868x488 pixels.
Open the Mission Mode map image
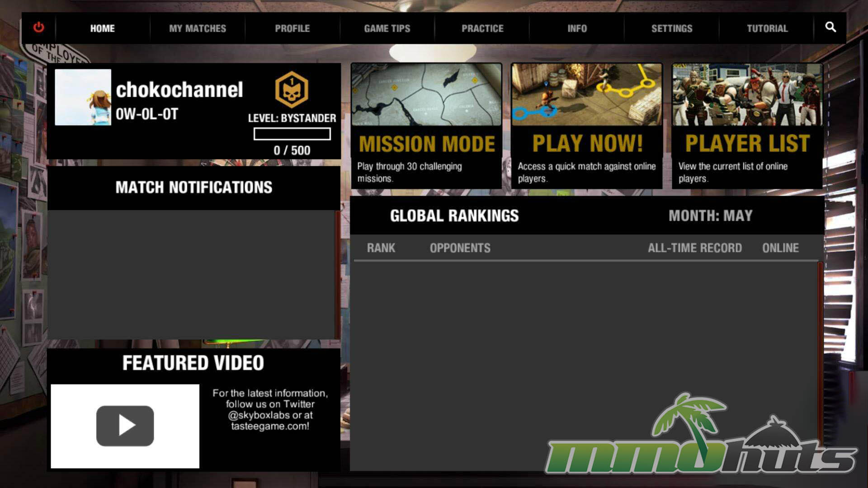click(426, 95)
